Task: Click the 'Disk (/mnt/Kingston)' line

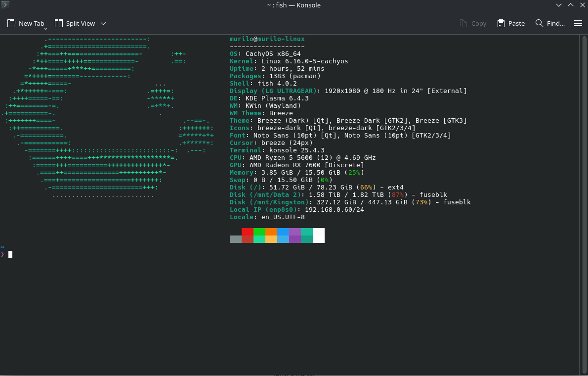Action: (350, 202)
